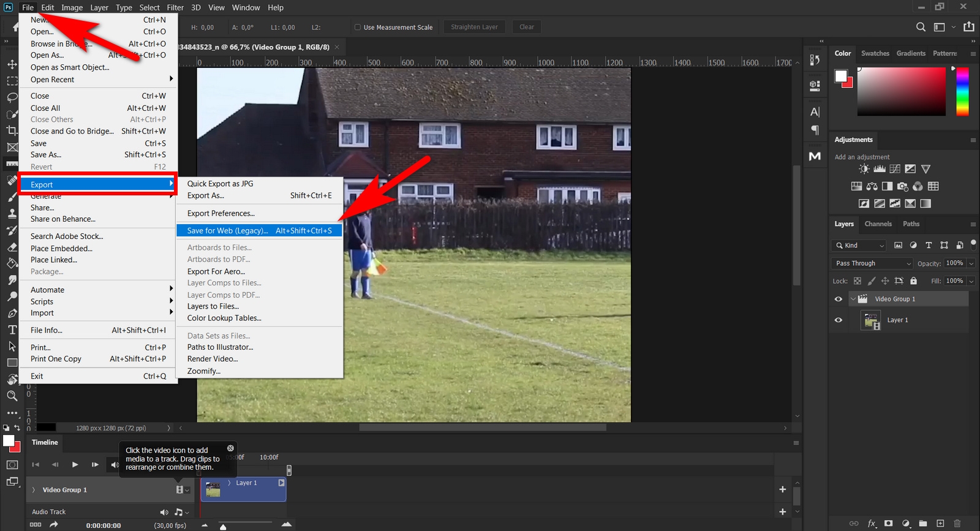Screen dimensions: 980x531
Task: Open the Pass Through blend mode dropdown
Action: point(872,263)
